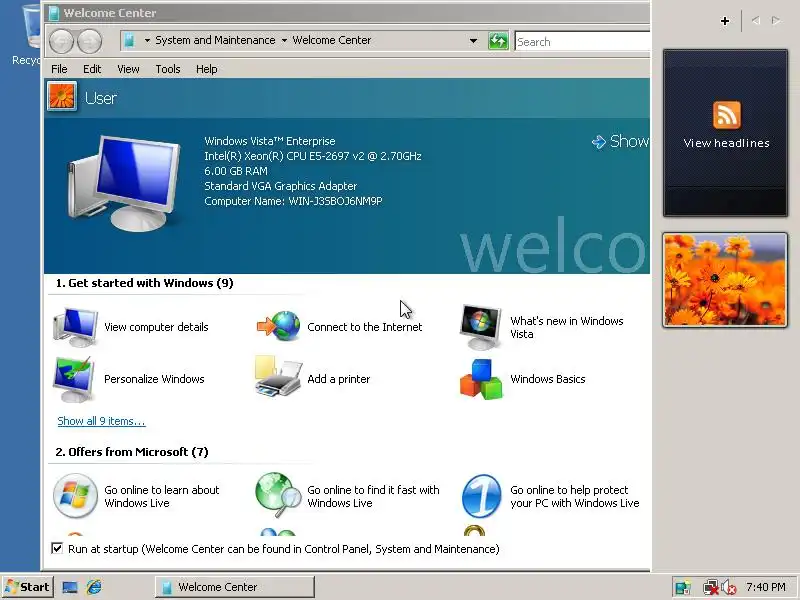
Task: Click the find it fast magnifier globe icon
Action: (278, 495)
